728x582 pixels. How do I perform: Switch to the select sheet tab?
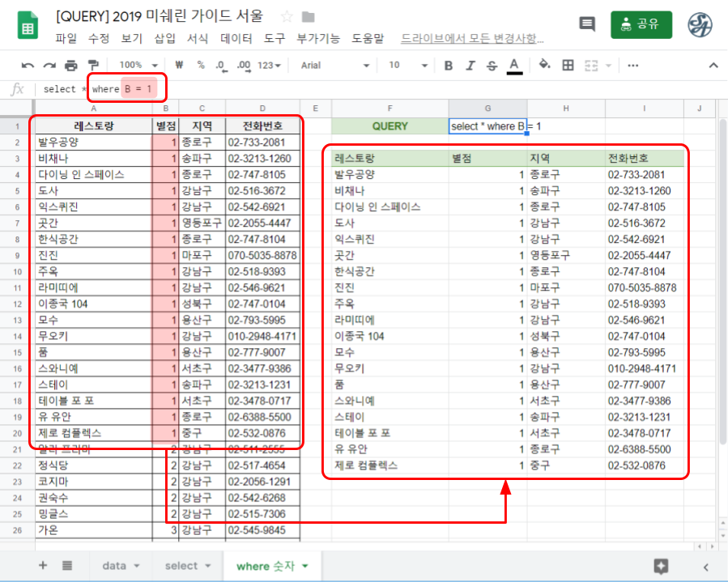click(182, 565)
